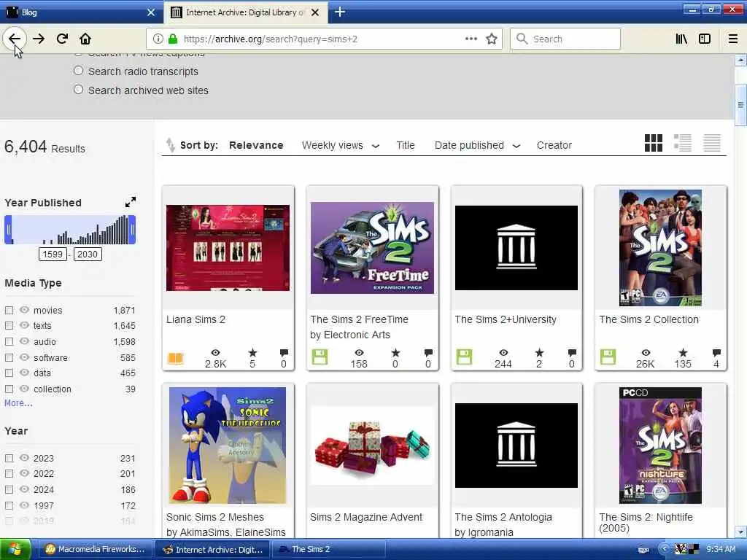
Task: Click page scrollbar down arrow
Action: click(740, 532)
